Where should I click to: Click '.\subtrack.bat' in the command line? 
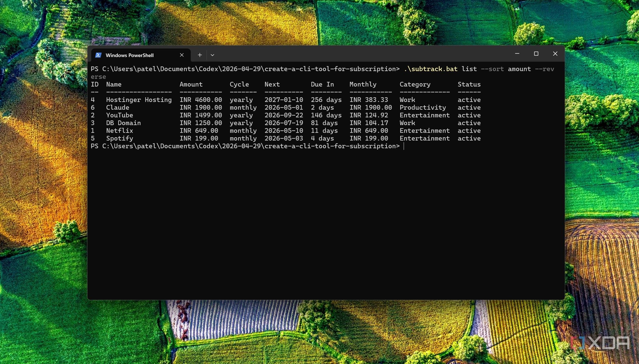pyautogui.click(x=430, y=69)
